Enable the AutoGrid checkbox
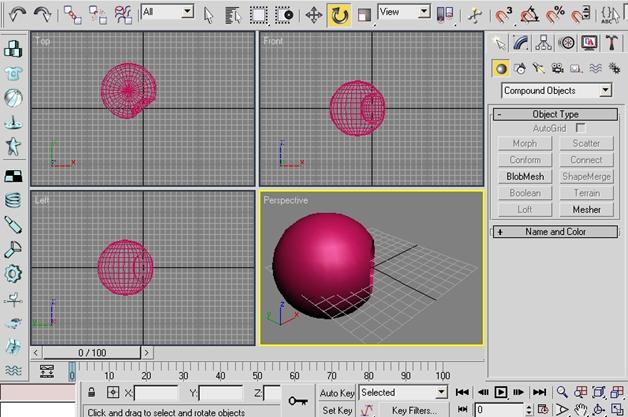 579,129
